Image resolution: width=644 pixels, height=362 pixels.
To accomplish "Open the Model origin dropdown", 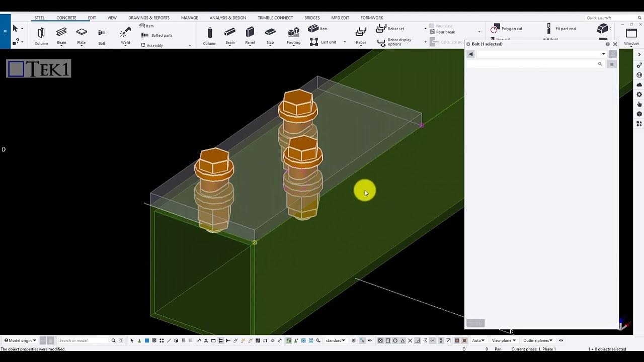I will click(20, 340).
